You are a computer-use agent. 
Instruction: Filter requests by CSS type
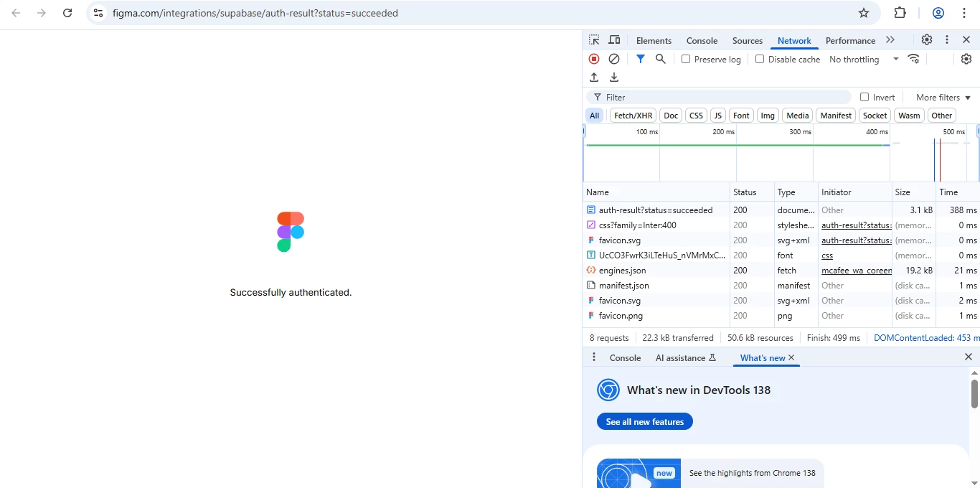(x=696, y=116)
